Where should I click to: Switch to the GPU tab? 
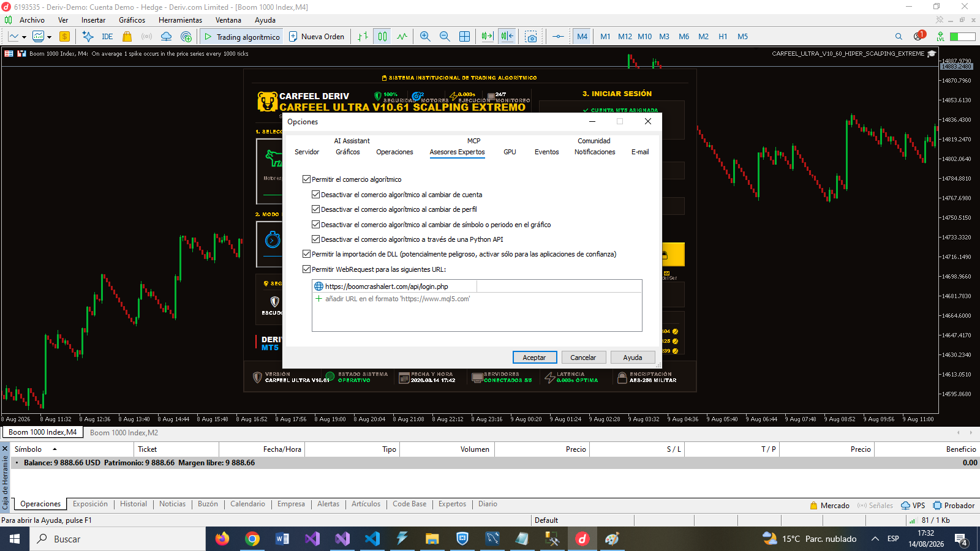pyautogui.click(x=510, y=152)
